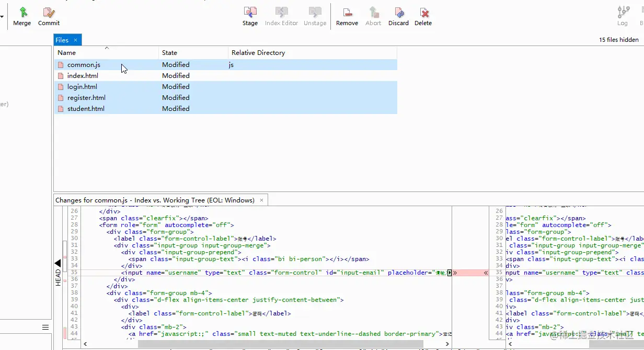Select the index.html file row
This screenshot has height=350, width=644.
(x=225, y=76)
